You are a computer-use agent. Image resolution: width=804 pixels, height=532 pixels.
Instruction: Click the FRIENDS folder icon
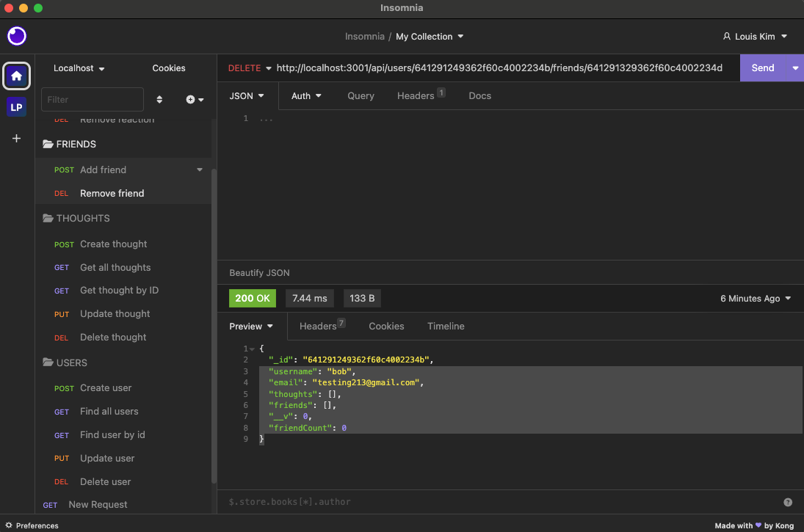pyautogui.click(x=48, y=144)
